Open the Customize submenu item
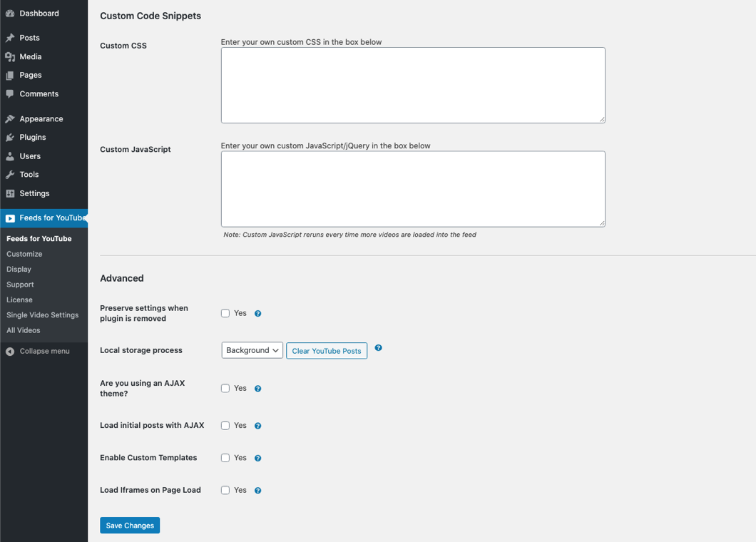 [24, 254]
